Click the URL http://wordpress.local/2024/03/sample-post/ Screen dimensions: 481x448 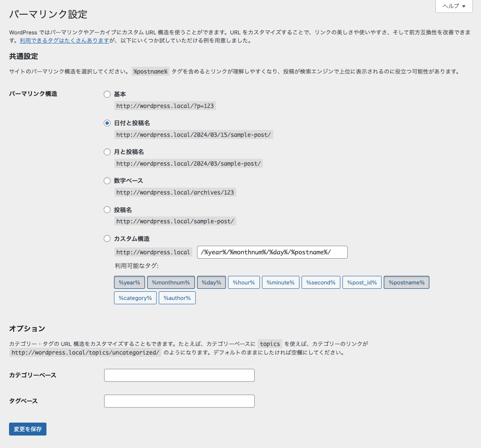click(188, 164)
